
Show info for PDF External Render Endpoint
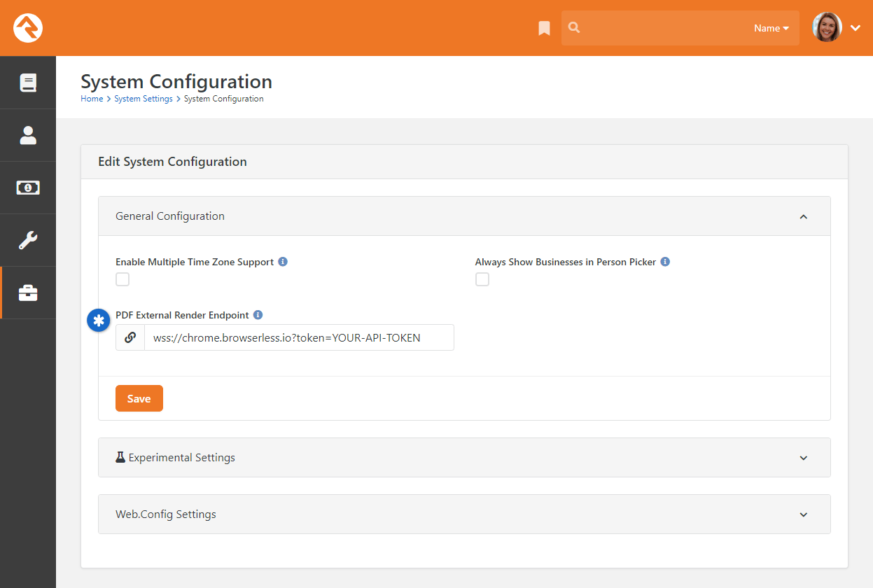coord(258,315)
